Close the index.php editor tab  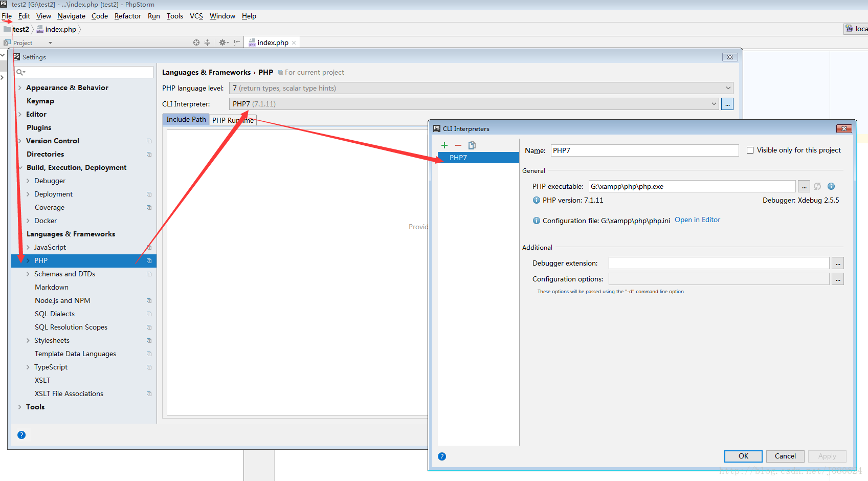point(294,43)
